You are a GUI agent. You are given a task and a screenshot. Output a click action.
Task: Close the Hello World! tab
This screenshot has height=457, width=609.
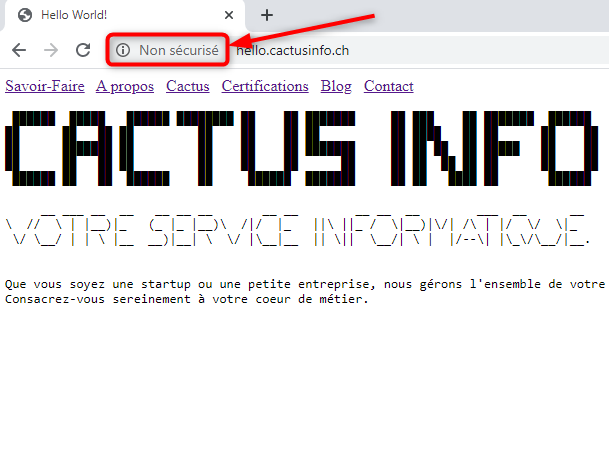pos(229,15)
